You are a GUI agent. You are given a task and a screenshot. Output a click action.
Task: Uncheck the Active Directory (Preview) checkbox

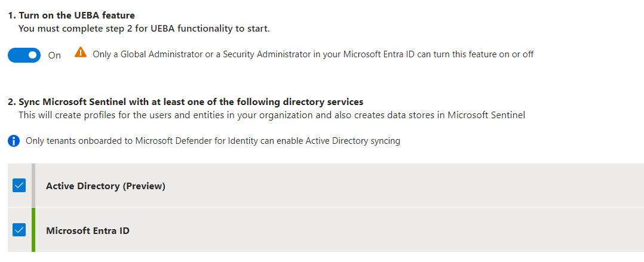coord(19,186)
